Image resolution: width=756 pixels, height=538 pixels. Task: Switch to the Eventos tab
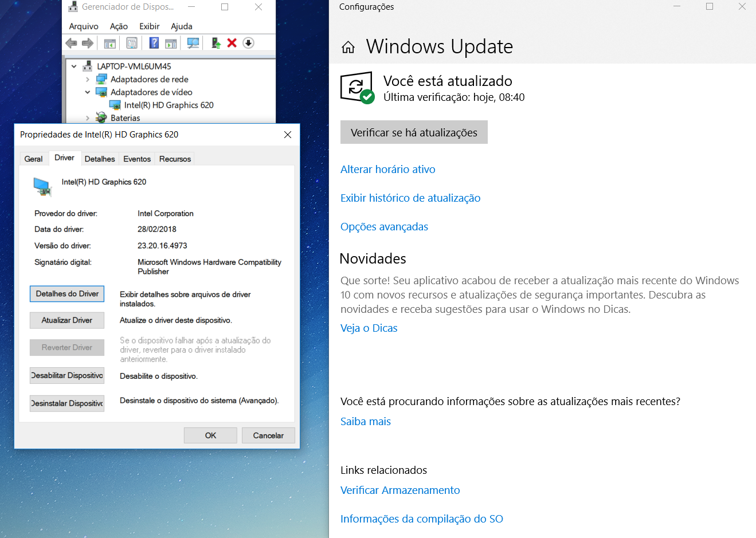pyautogui.click(x=137, y=159)
